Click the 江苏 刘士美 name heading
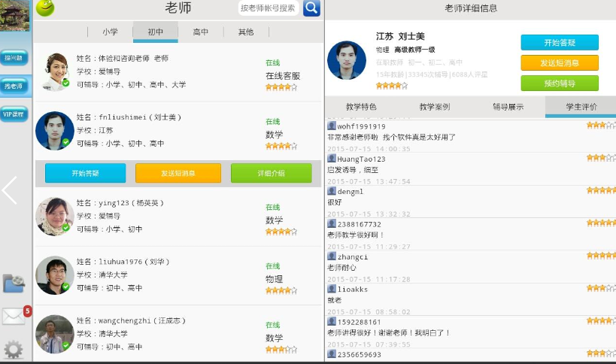 tap(400, 37)
